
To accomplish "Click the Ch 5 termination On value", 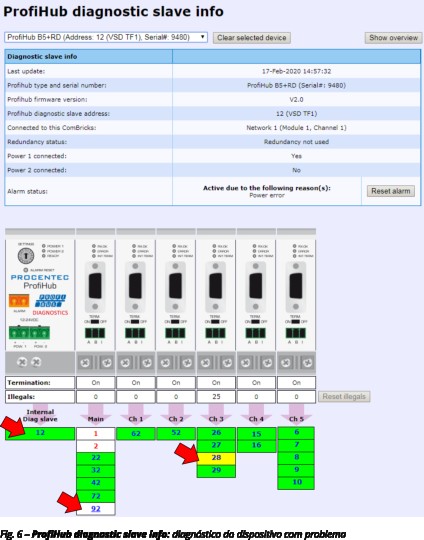I will coord(296,383).
